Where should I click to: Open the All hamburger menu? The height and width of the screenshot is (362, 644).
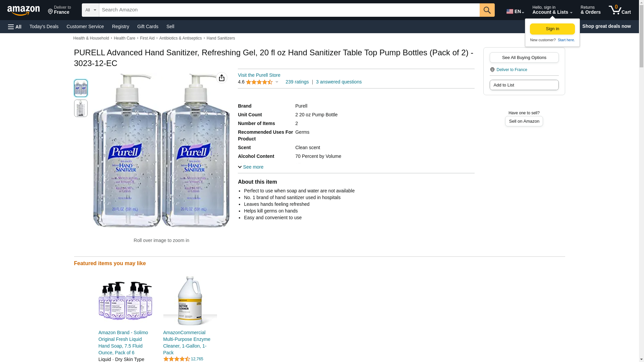point(15,27)
